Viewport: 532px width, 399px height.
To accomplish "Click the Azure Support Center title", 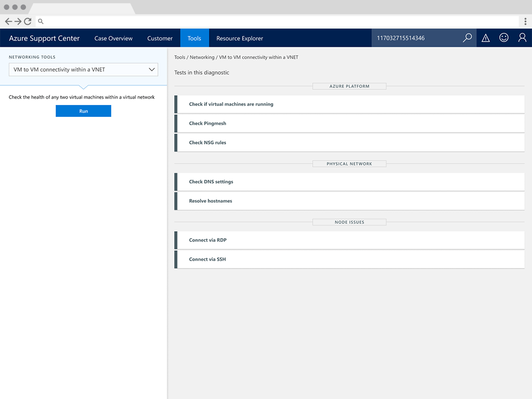I will pyautogui.click(x=44, y=38).
